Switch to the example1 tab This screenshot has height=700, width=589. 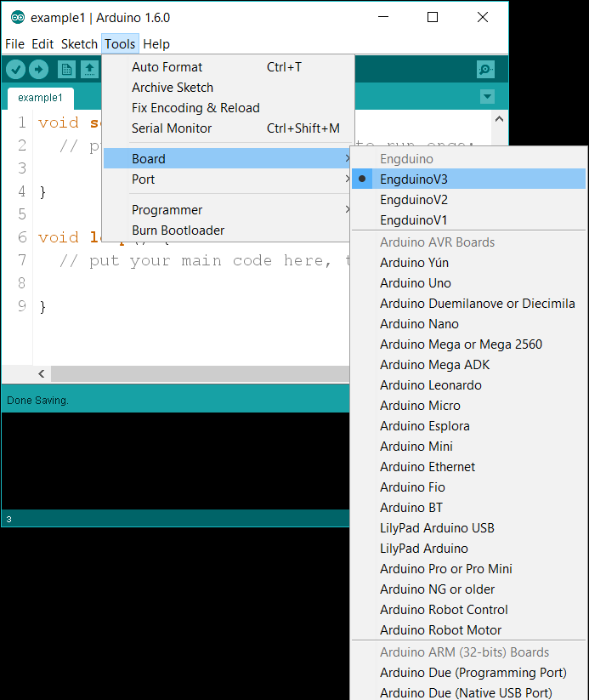(40, 98)
